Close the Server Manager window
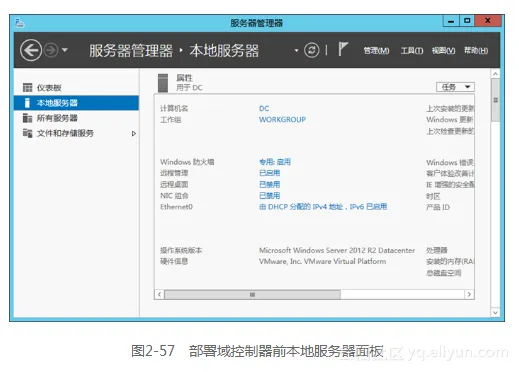 click(488, 21)
